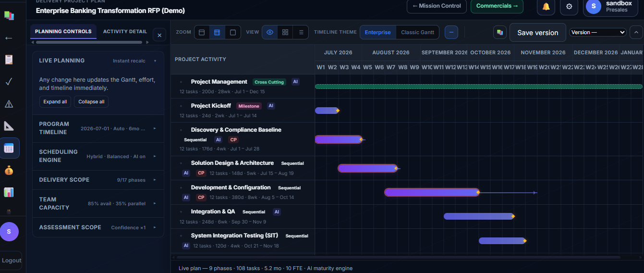Click the AI badge on Project Kickoff
Viewport: 644px width, 273px height.
[271, 106]
